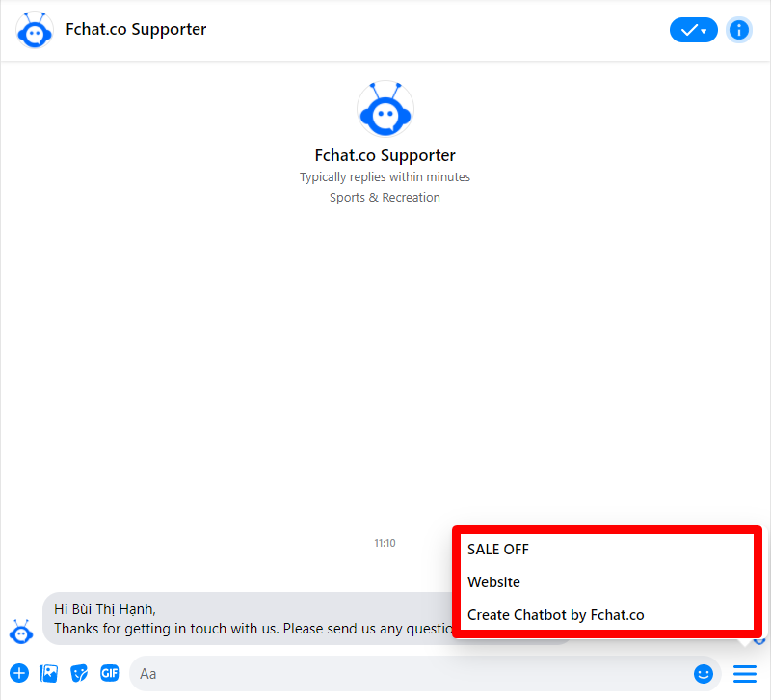Click the 11:10 timestamp
Screen dimensions: 771x700
(385, 543)
